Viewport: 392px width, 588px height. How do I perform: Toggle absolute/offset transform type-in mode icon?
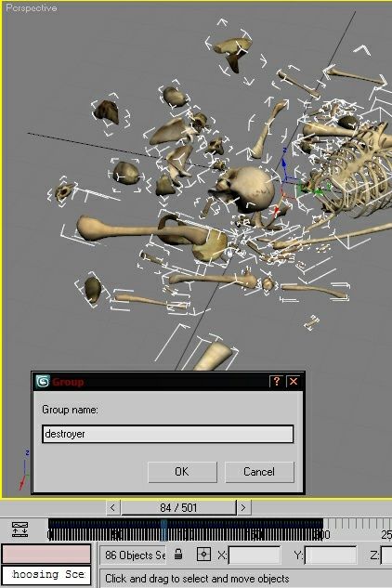coord(203,555)
